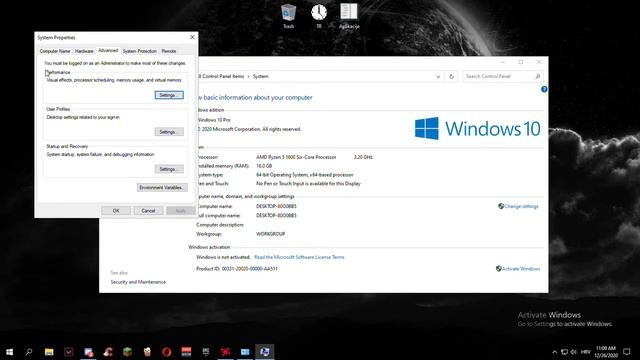Open User Profiles Settings button
Image resolution: width=640 pixels, height=360 pixels.
coord(169,132)
